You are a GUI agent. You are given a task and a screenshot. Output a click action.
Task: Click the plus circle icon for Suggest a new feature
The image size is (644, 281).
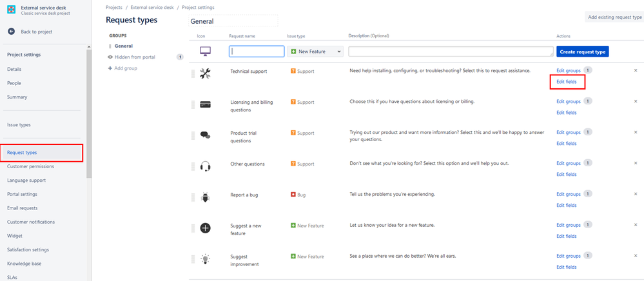(206, 228)
